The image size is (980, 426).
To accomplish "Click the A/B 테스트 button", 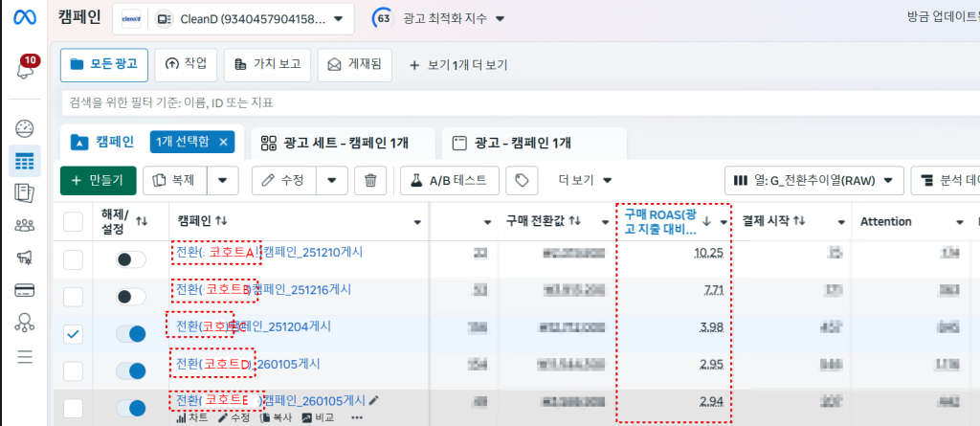I will [x=450, y=180].
